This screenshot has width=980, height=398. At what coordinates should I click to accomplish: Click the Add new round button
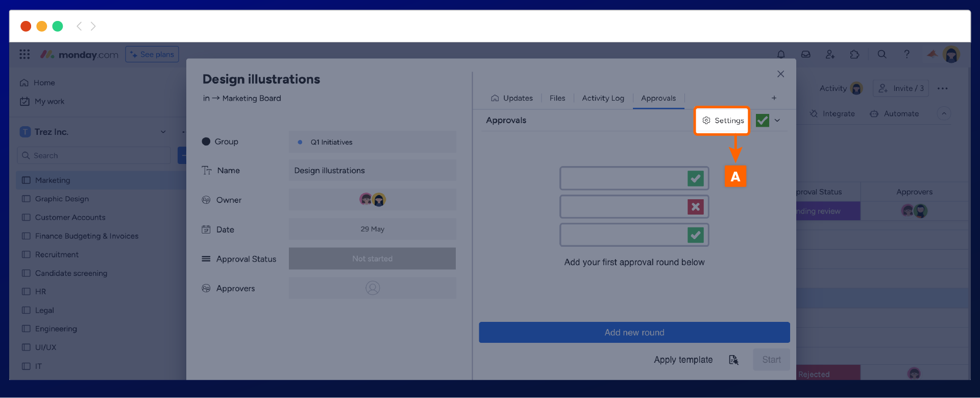634,333
